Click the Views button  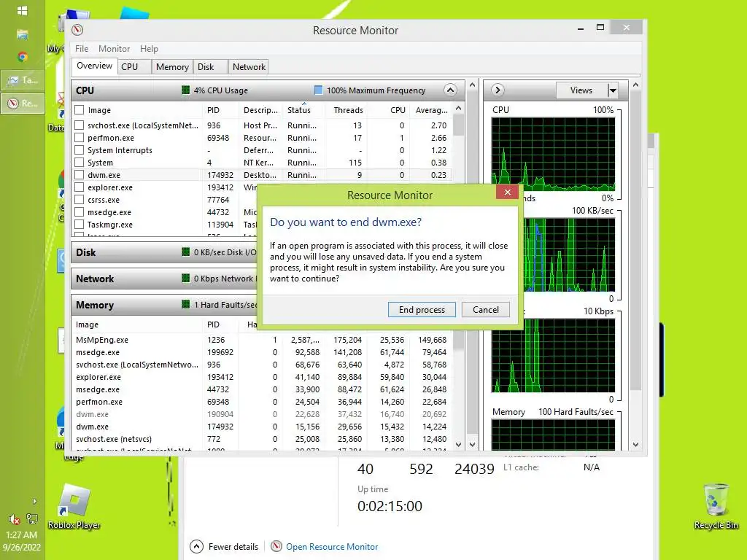(581, 90)
